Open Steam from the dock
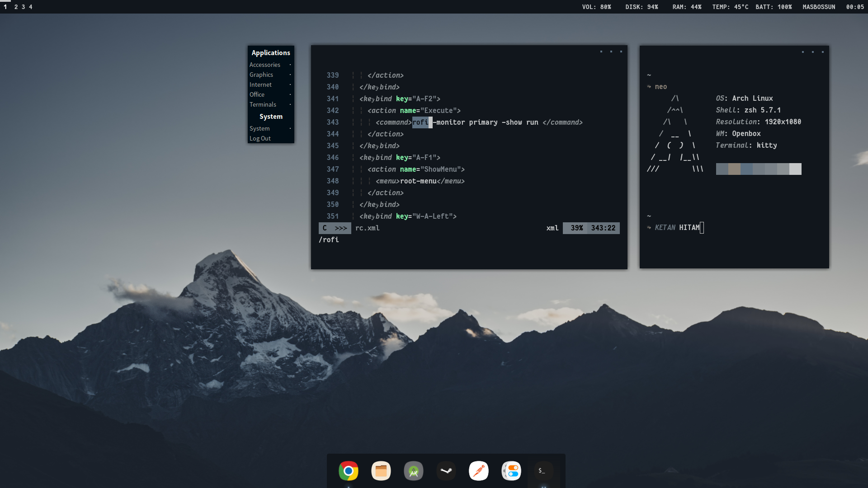Viewport: 868px width, 488px height. click(446, 471)
